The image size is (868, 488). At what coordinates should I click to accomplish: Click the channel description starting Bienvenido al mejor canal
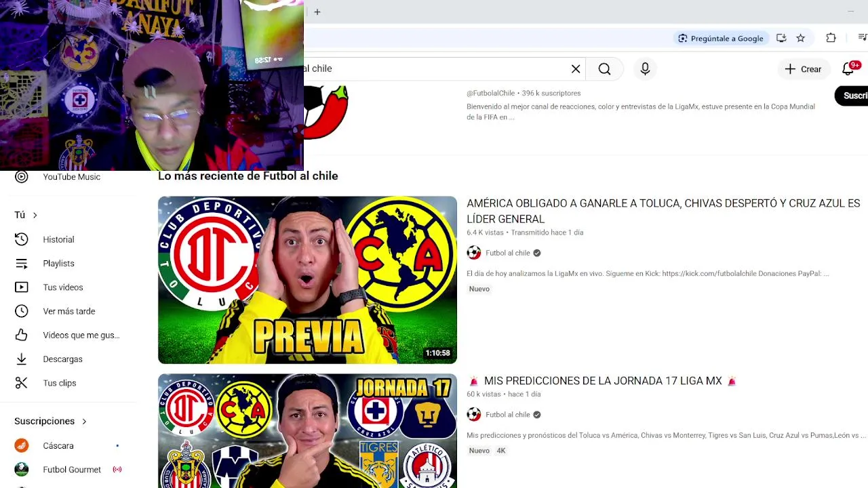(x=641, y=112)
